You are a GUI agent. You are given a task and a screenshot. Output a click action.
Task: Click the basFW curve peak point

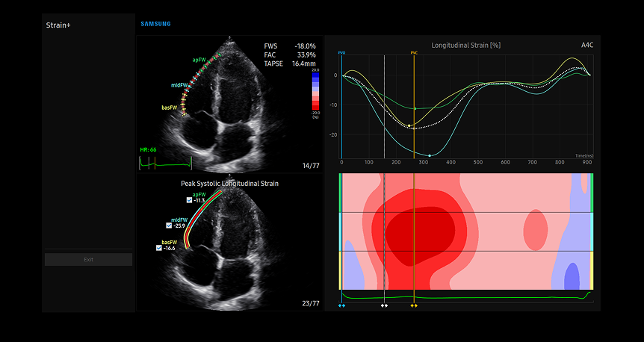pyautogui.click(x=409, y=125)
